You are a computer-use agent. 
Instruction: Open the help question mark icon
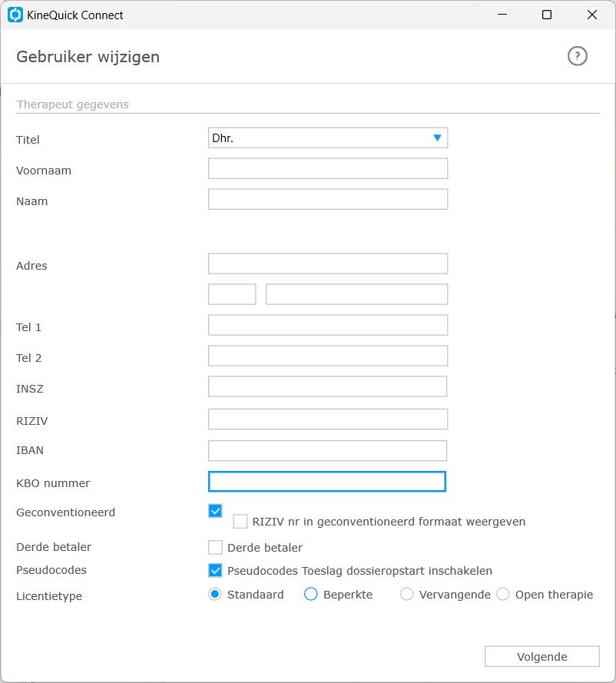[578, 56]
